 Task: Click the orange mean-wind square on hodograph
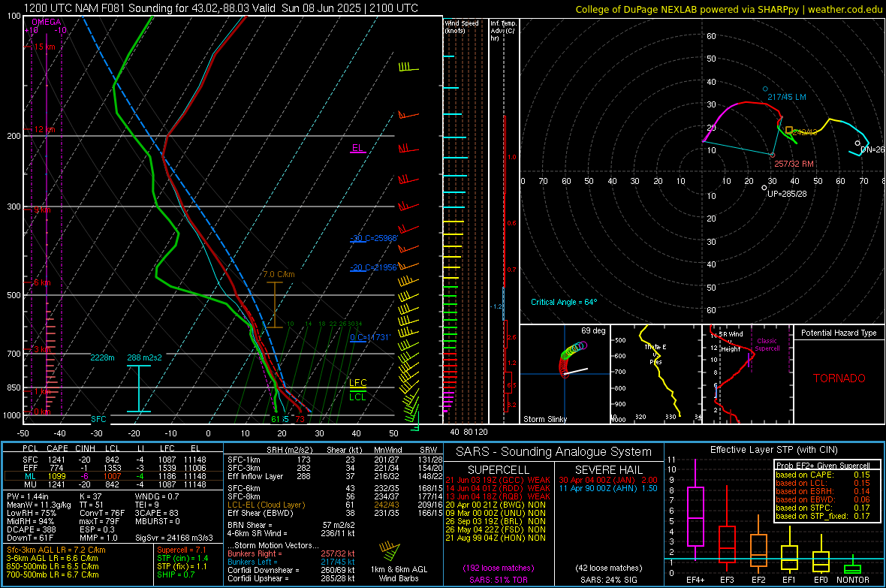[x=789, y=130]
